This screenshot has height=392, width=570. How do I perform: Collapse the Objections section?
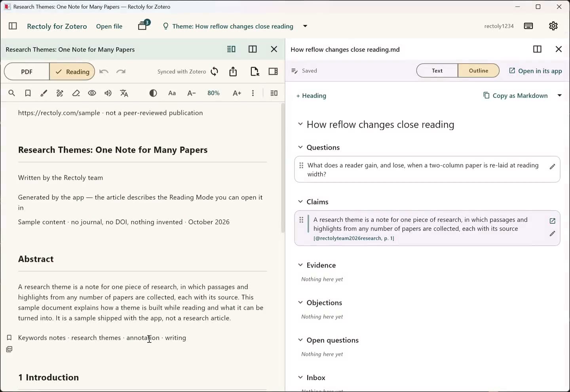click(x=300, y=303)
